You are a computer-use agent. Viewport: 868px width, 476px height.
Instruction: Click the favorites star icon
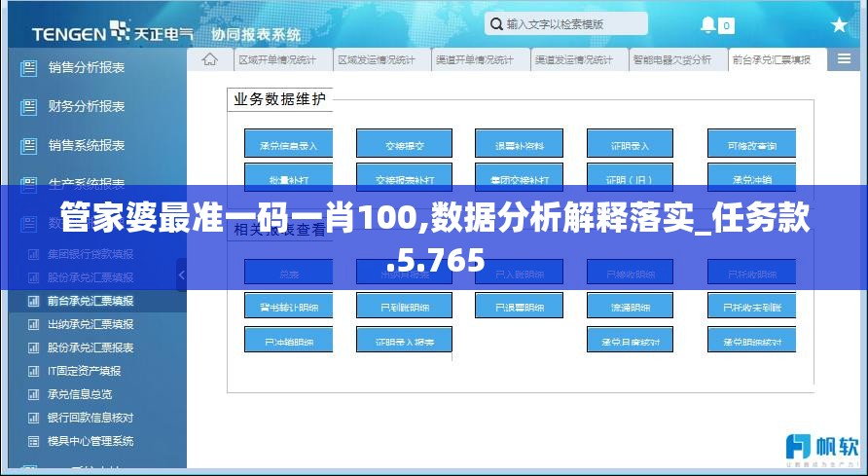point(839,24)
